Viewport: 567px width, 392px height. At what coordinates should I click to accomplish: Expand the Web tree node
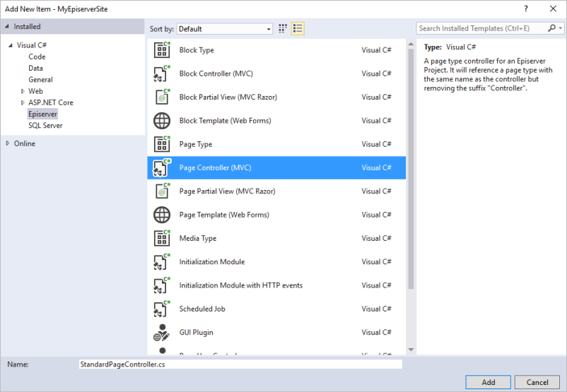[23, 91]
